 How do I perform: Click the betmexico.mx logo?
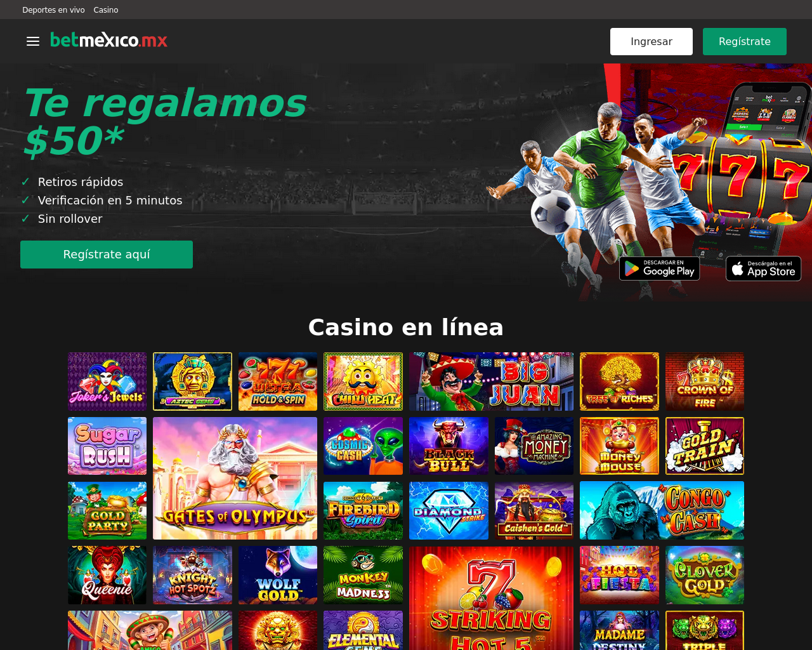coord(109,41)
